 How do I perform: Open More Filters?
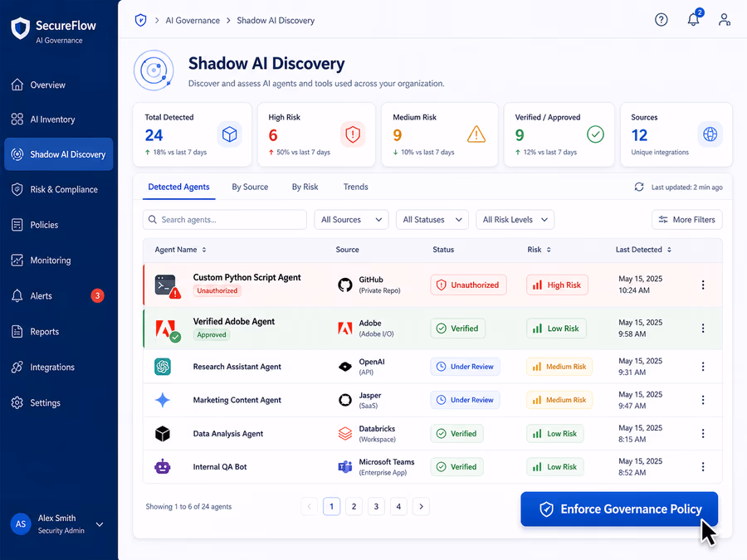click(x=687, y=220)
